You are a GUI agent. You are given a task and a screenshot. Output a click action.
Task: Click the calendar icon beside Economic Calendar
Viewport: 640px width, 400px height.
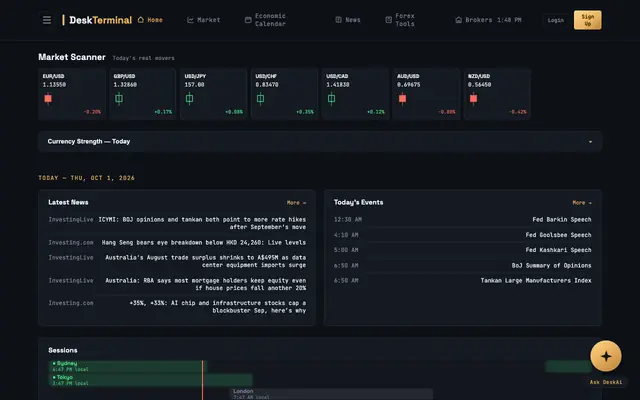(248, 20)
